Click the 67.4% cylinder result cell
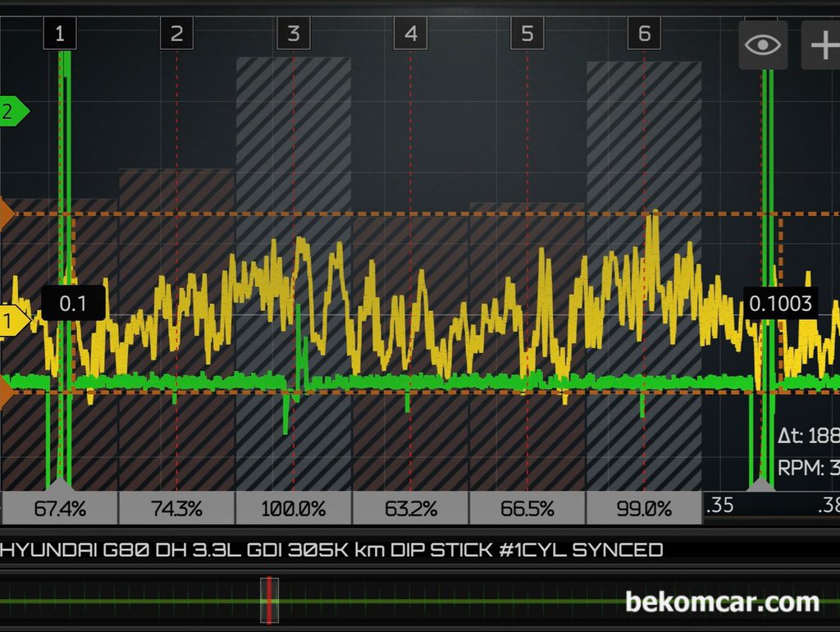Screen dimensions: 840x632 click(60, 508)
